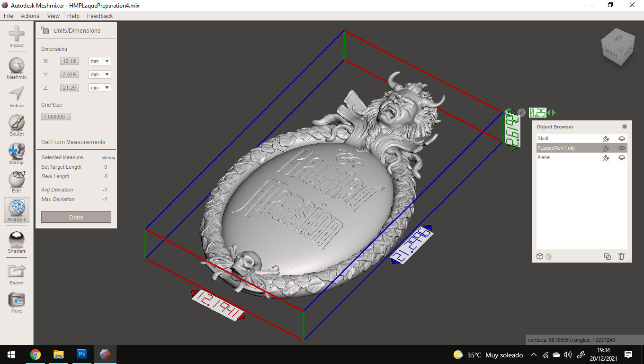Click the Selected Measure label
The image size is (644, 364).
click(x=62, y=157)
